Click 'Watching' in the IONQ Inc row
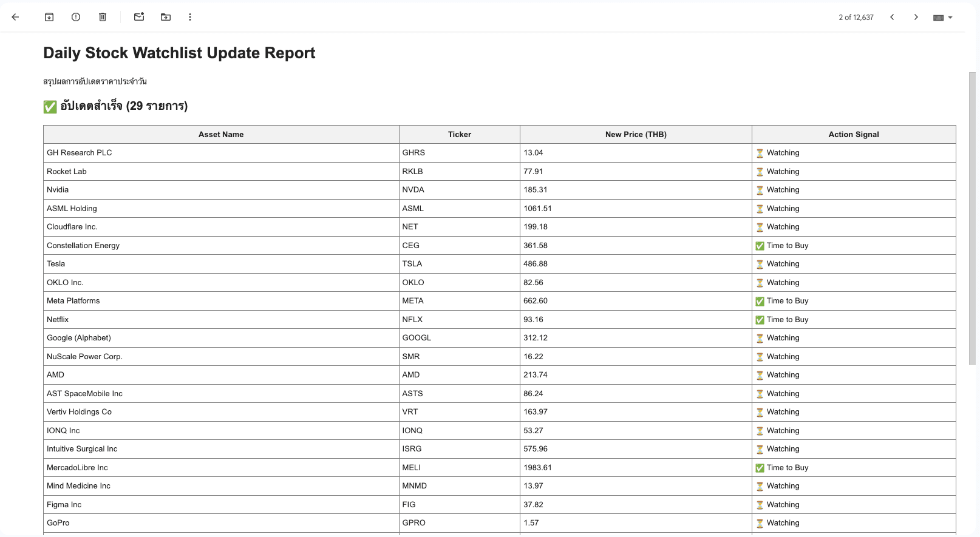Viewport: 980px width, 537px height. click(783, 431)
